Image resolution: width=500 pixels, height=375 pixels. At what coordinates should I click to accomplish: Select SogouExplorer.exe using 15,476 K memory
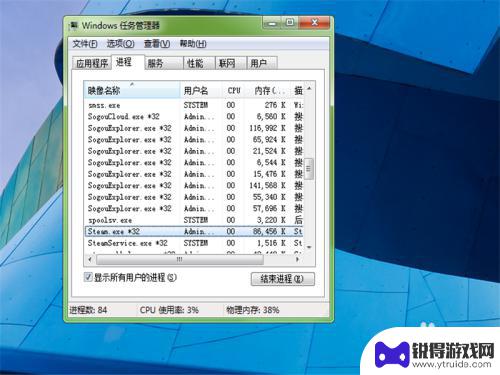pos(194,174)
